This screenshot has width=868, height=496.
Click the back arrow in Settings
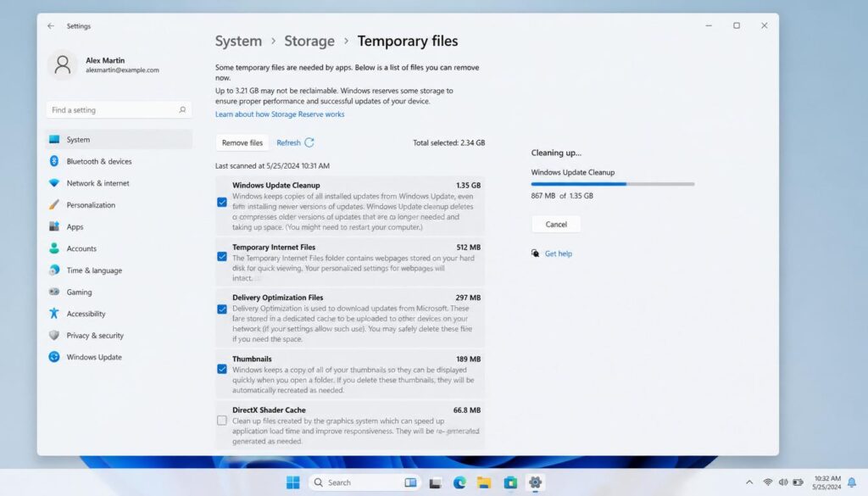pos(51,26)
